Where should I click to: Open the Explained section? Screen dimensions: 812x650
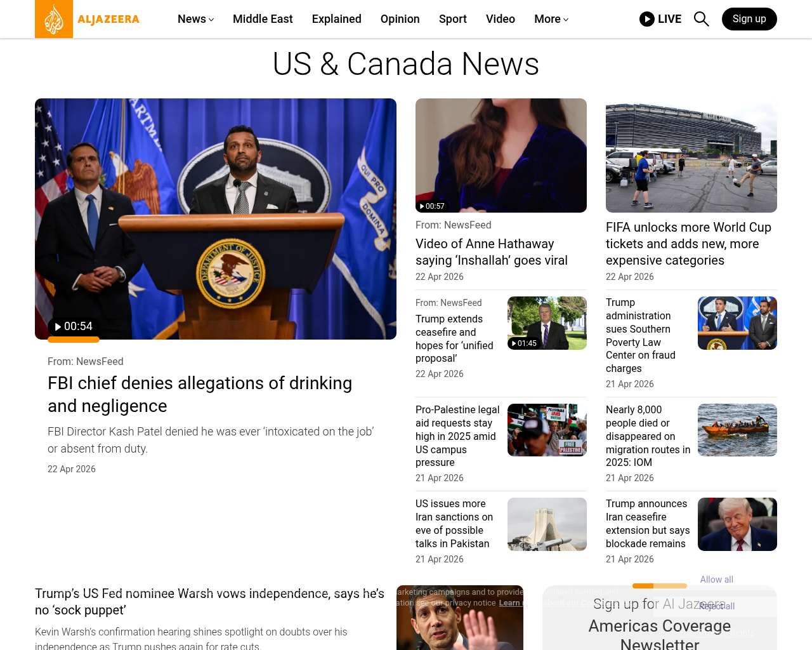pos(337,19)
